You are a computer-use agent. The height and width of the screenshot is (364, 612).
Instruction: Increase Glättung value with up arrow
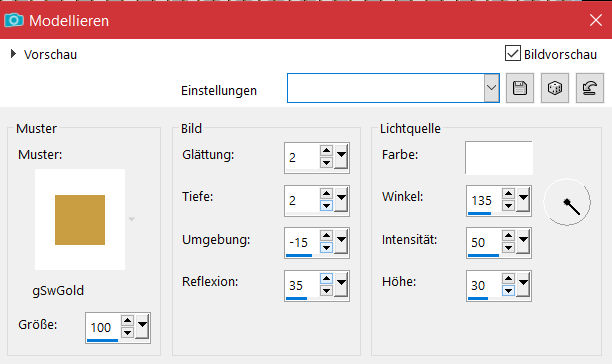coord(326,151)
